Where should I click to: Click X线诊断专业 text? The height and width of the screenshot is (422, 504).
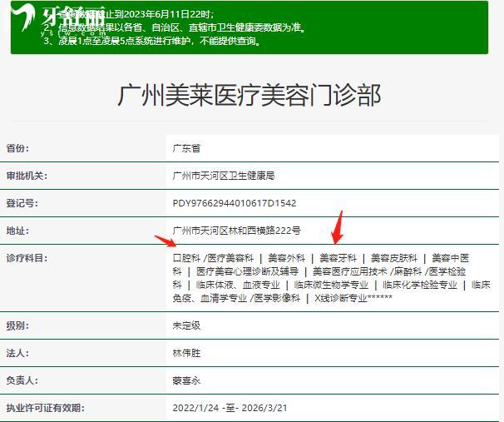[341, 298]
